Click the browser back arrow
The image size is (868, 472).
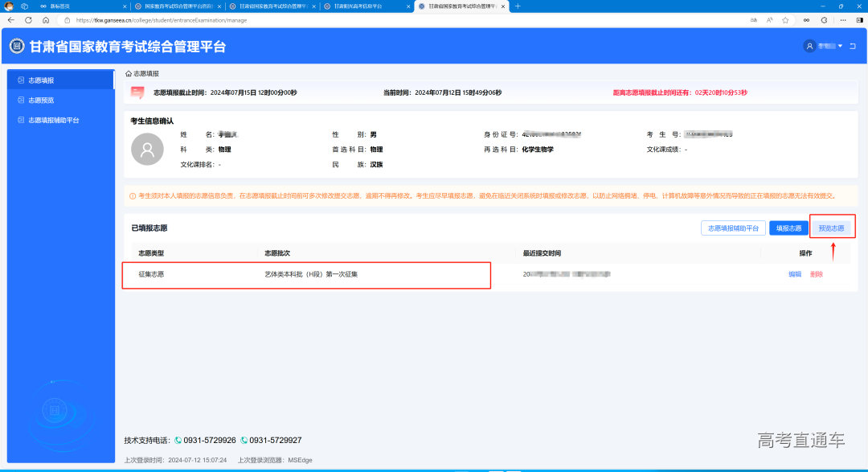point(10,19)
